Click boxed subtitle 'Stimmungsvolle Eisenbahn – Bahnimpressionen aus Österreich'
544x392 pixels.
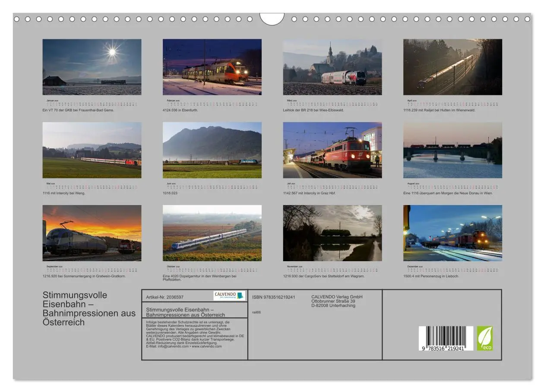click(x=186, y=312)
